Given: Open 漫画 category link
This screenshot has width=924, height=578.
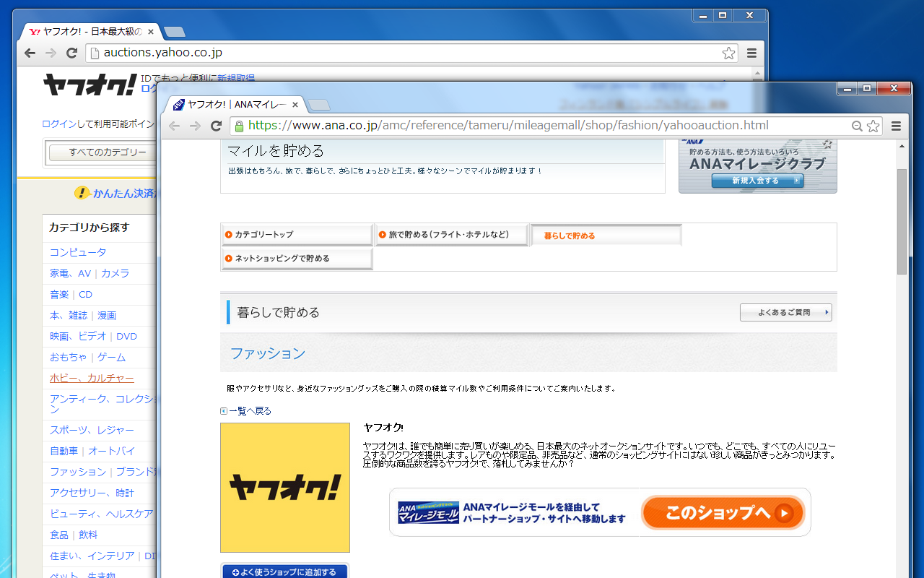Looking at the screenshot, I should pos(107,315).
